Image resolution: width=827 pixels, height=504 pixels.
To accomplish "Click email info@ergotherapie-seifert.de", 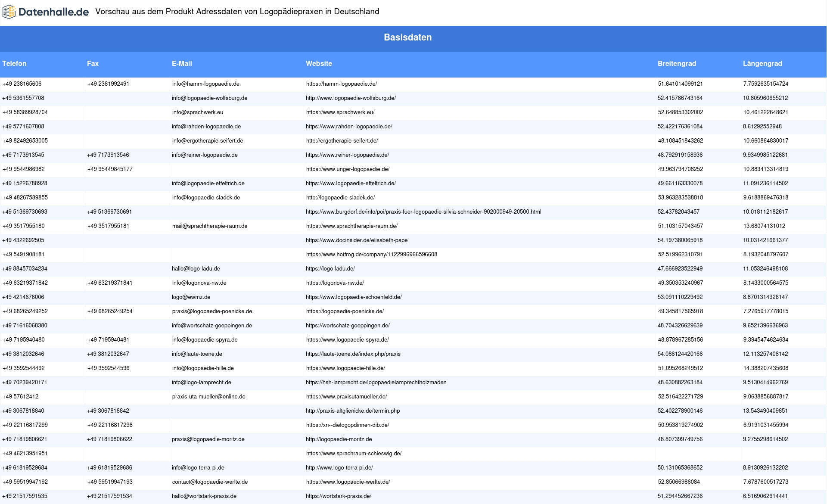I will coord(207,141).
